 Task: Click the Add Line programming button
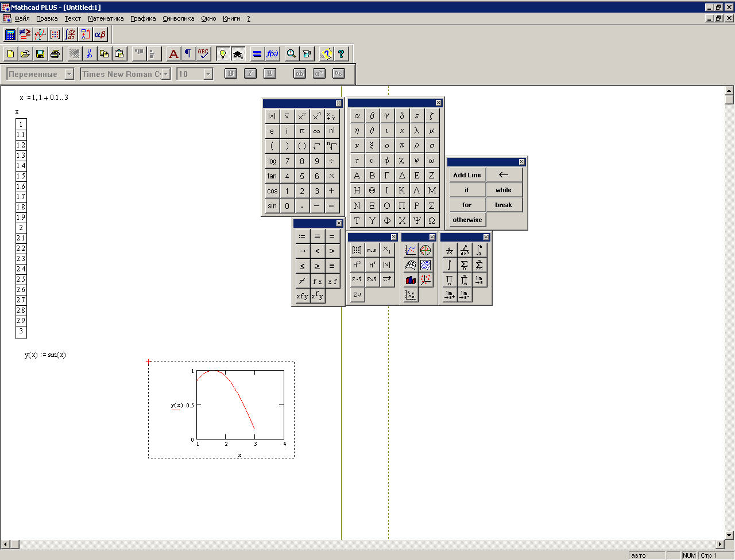pyautogui.click(x=467, y=175)
